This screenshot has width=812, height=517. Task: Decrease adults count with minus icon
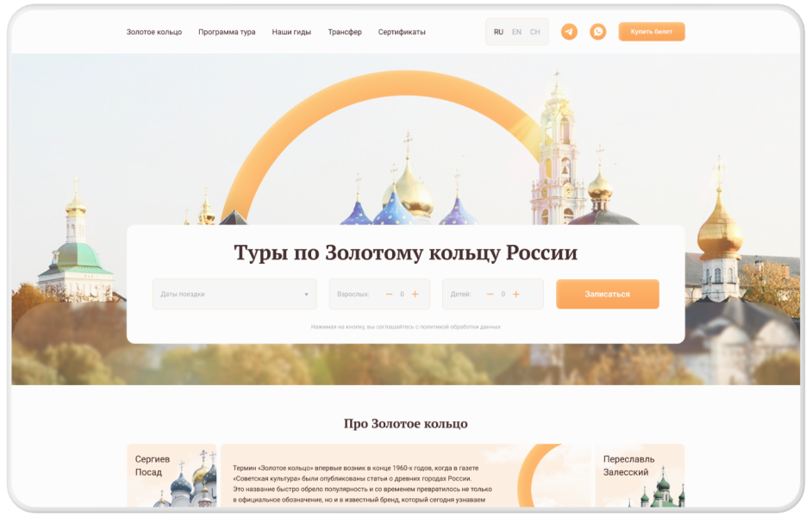click(x=389, y=294)
